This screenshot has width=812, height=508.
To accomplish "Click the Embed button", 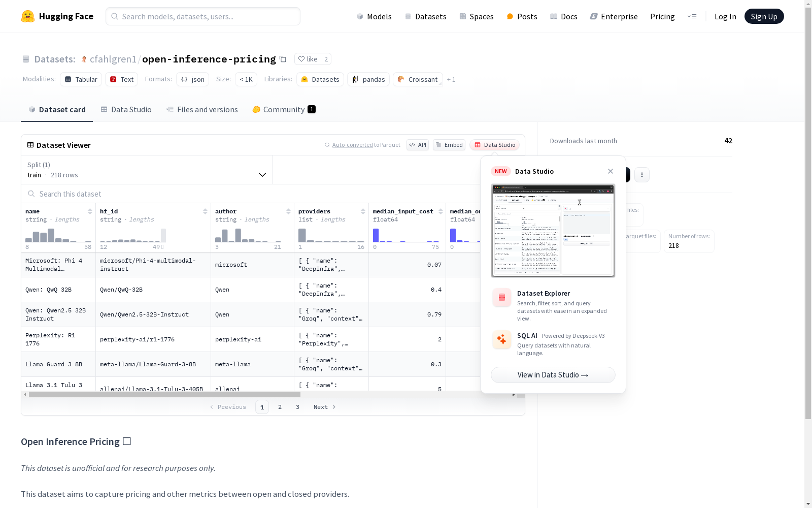I will click(449, 145).
